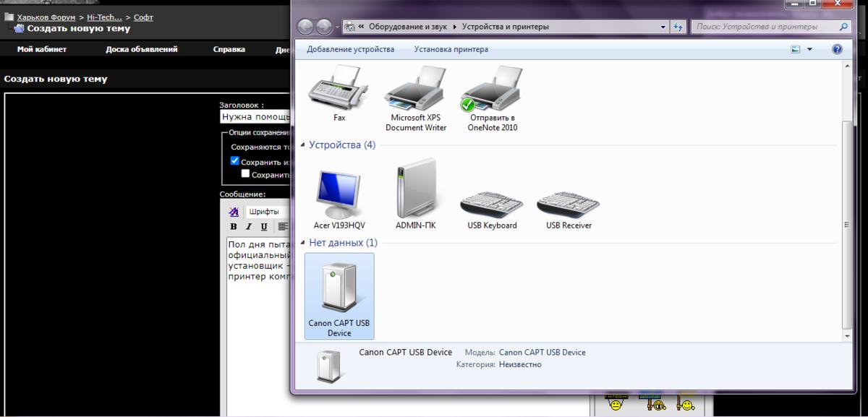
Task: Collapse the Нет данных (1) group
Action: 302,243
